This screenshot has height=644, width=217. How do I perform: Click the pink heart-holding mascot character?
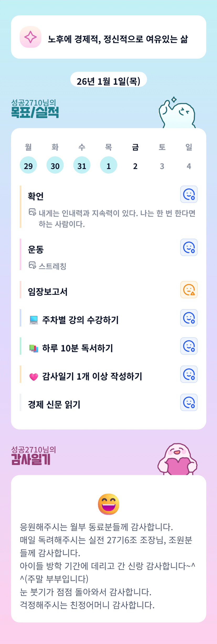177,459
